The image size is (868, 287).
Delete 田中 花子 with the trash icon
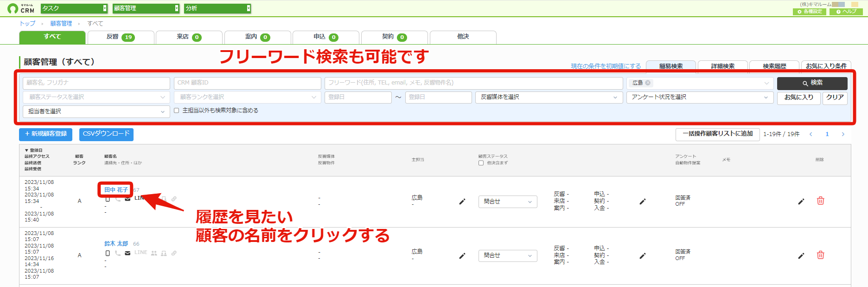coord(821,201)
